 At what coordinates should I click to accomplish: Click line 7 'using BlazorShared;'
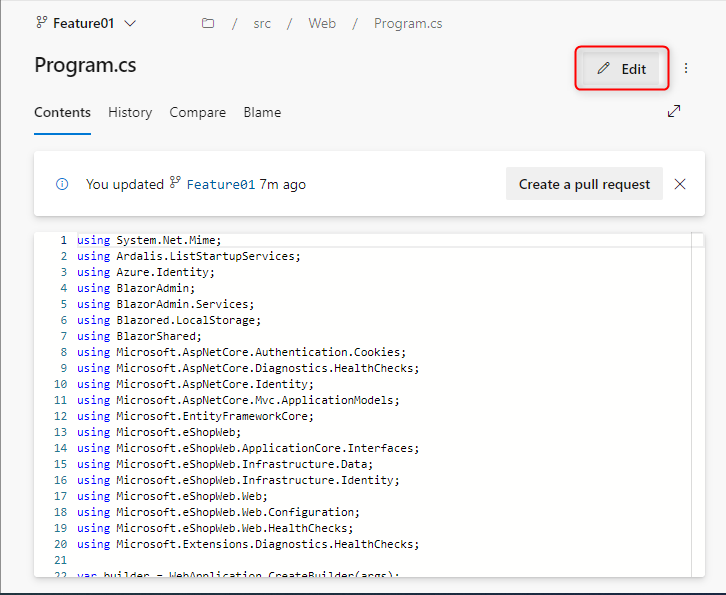[x=139, y=336]
